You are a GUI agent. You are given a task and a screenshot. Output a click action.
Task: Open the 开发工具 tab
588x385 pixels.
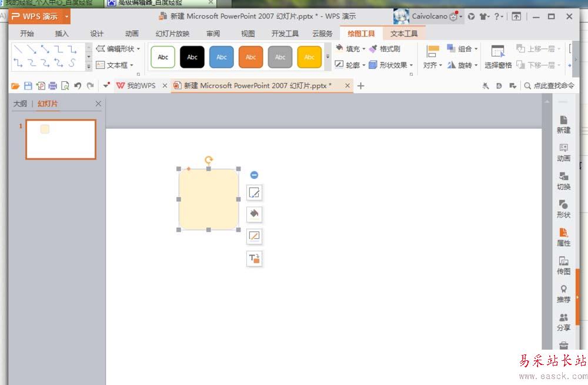[x=285, y=34]
